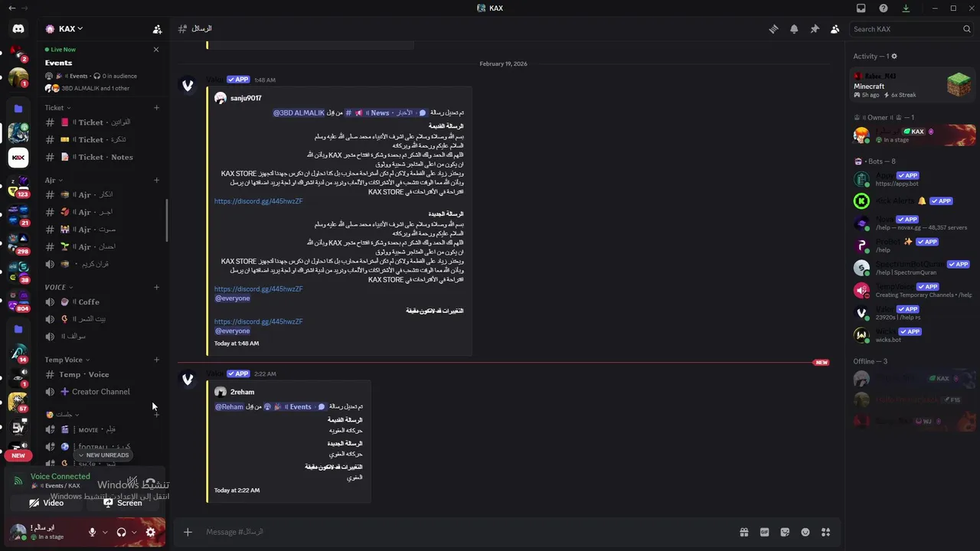The width and height of the screenshot is (980, 551).
Task: Open the gift icon in message bar
Action: coord(743,533)
